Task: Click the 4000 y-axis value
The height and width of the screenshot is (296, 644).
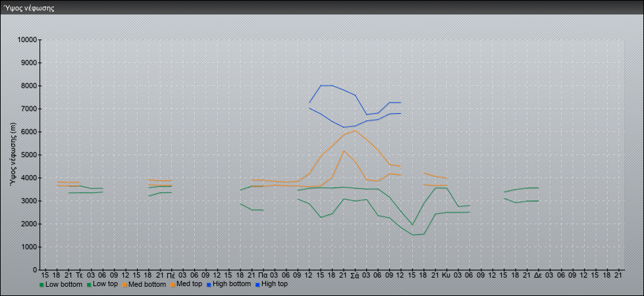Action: click(x=29, y=178)
